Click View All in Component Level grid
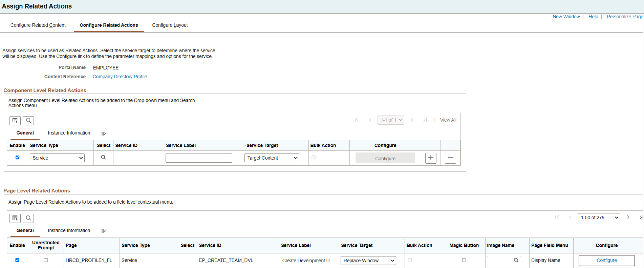Viewport: 644px width, 268px height. click(x=448, y=120)
